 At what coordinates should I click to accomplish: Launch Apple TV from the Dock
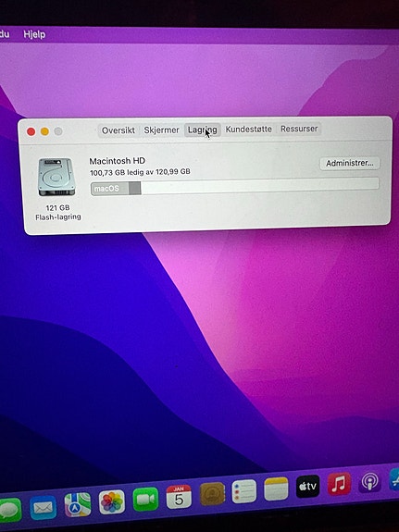point(307,486)
